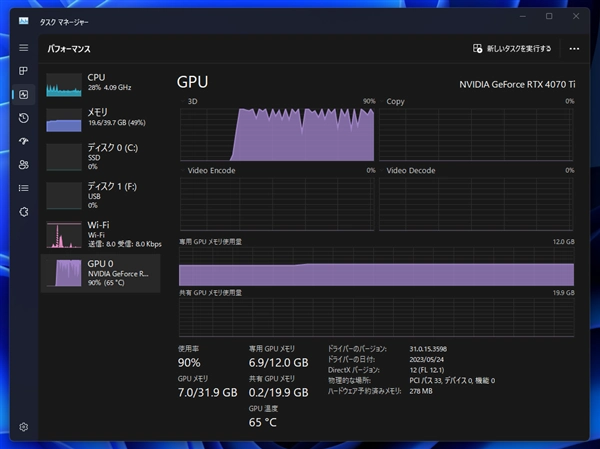
Task: Click the 3D usage graph
Action: [277, 134]
